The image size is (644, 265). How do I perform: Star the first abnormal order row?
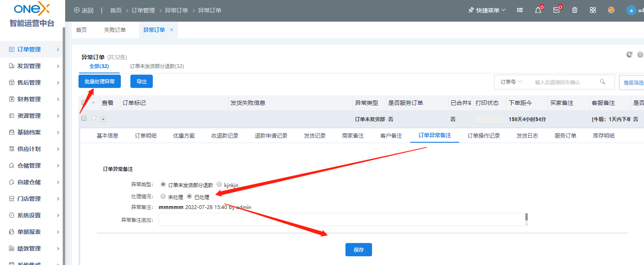(x=94, y=118)
